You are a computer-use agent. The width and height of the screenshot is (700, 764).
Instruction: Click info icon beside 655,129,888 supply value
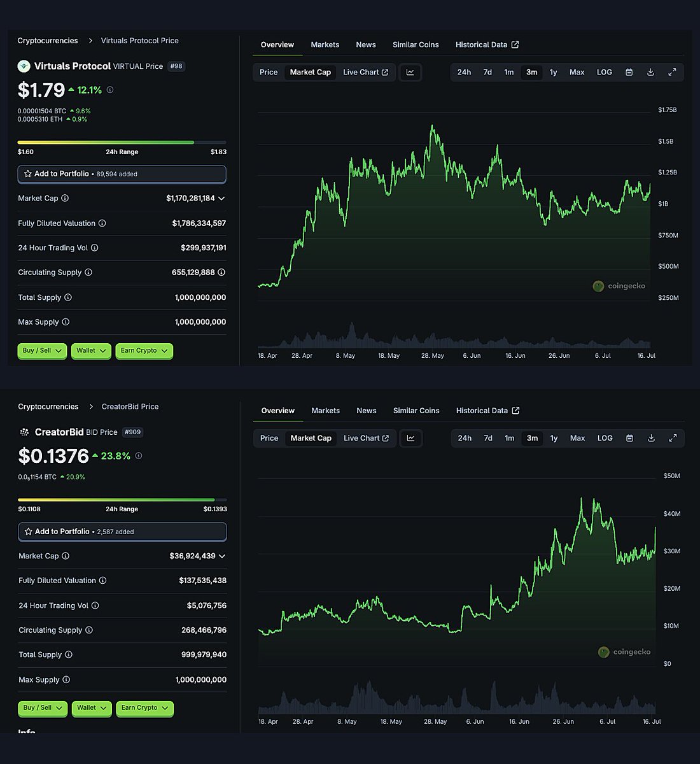[221, 272]
